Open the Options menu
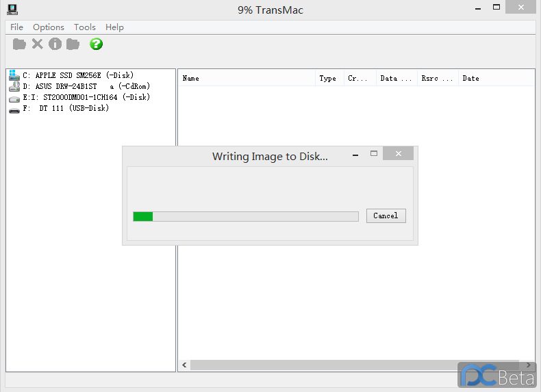541x392 pixels. point(49,27)
